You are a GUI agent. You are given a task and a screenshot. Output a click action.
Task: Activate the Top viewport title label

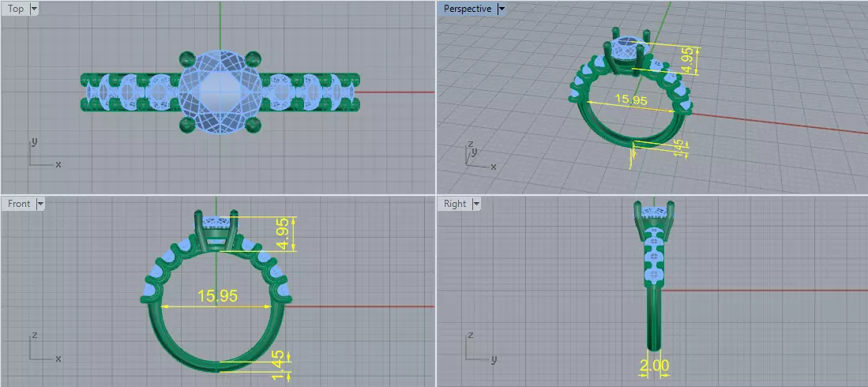coord(16,9)
